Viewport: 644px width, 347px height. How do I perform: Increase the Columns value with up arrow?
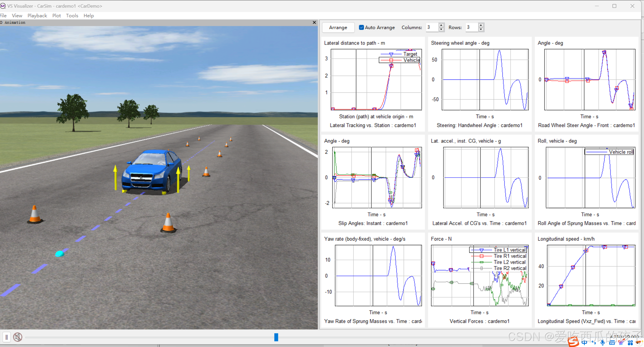point(441,25)
